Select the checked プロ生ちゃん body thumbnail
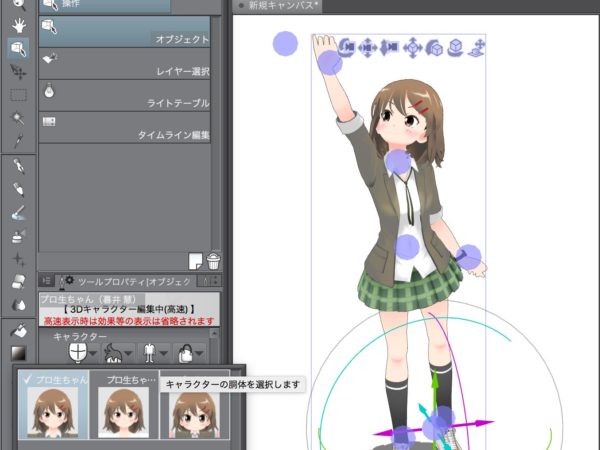The height and width of the screenshot is (450, 600). pyautogui.click(x=53, y=404)
